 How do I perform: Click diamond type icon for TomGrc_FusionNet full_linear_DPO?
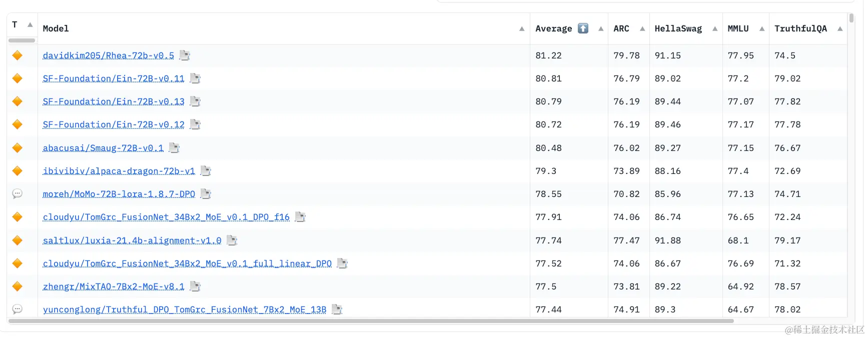coord(18,263)
